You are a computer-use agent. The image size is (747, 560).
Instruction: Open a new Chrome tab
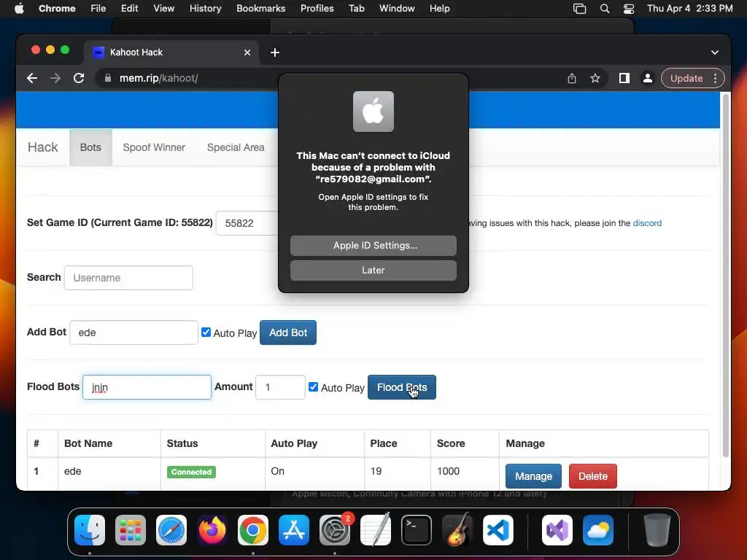[275, 52]
